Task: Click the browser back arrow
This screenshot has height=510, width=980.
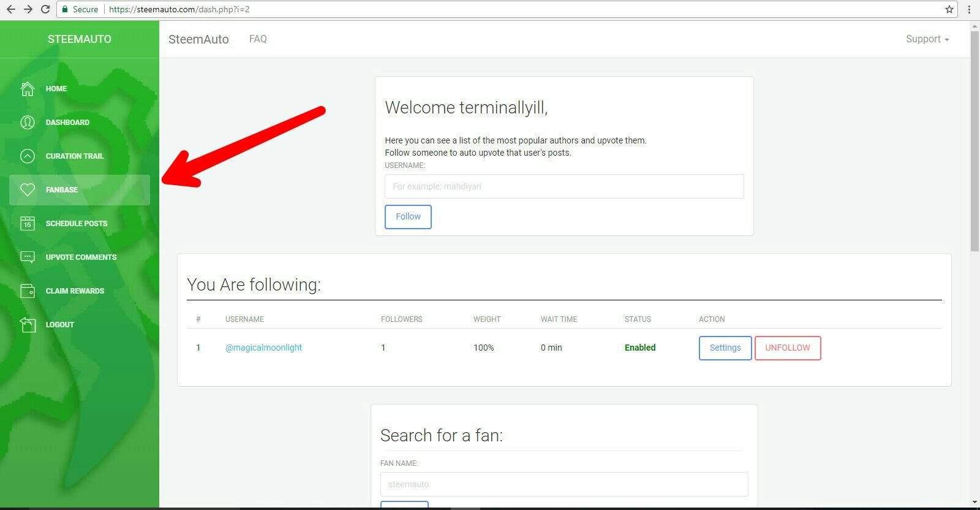Action: 10,9
